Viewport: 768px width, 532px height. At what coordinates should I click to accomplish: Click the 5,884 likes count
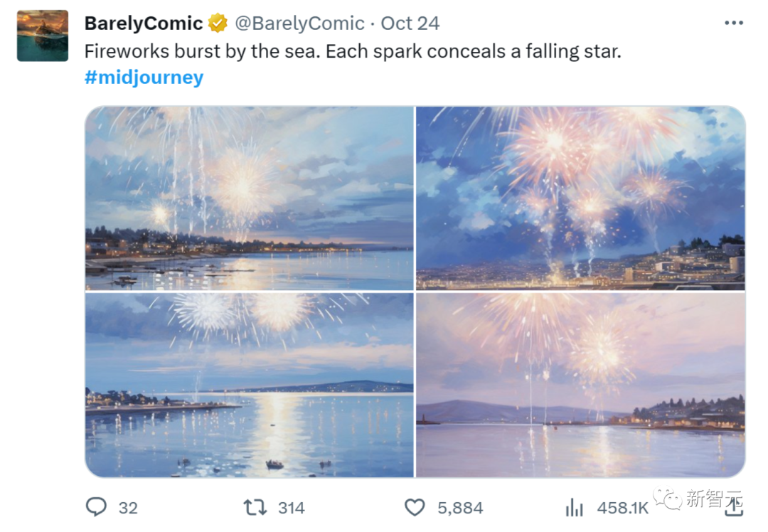pos(460,508)
